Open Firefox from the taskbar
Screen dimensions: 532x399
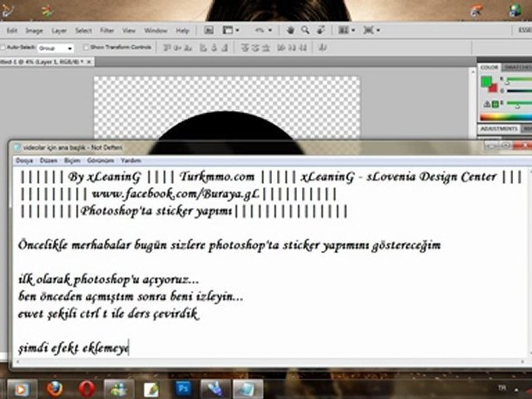pyautogui.click(x=55, y=389)
